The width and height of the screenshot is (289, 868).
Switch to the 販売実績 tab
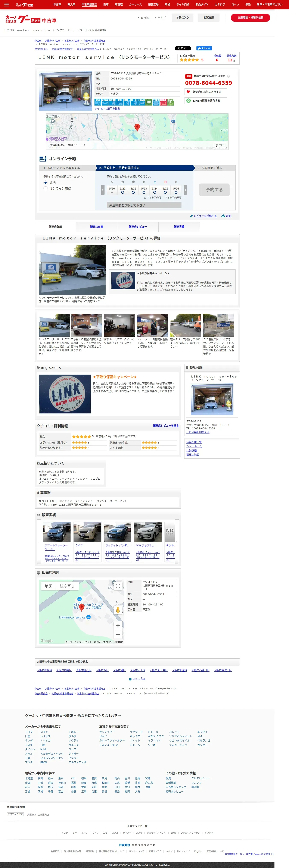coord(179,227)
